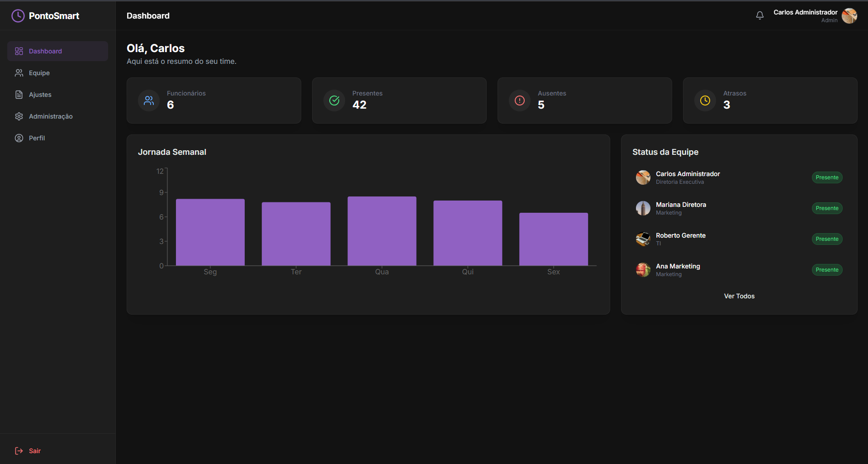The width and height of the screenshot is (868, 464).
Task: Click the Ter bar in chart
Action: click(296, 234)
